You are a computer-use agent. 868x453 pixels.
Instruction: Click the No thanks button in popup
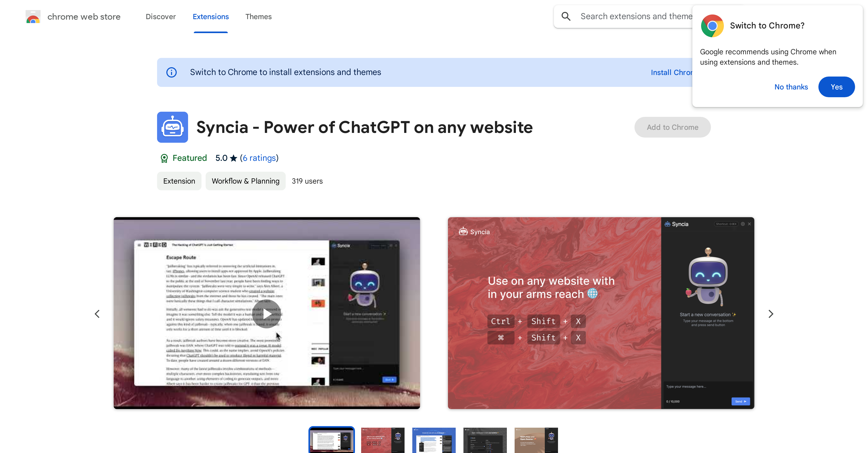pyautogui.click(x=791, y=87)
